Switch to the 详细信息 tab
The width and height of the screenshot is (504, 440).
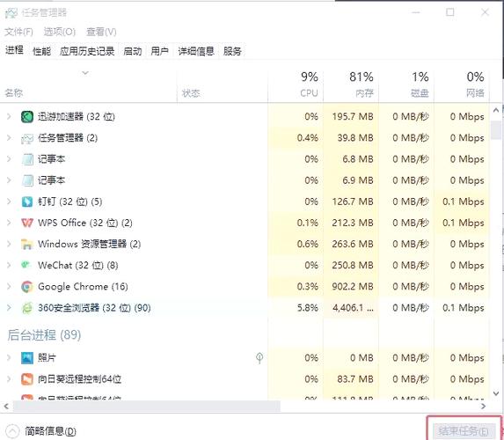tap(196, 51)
